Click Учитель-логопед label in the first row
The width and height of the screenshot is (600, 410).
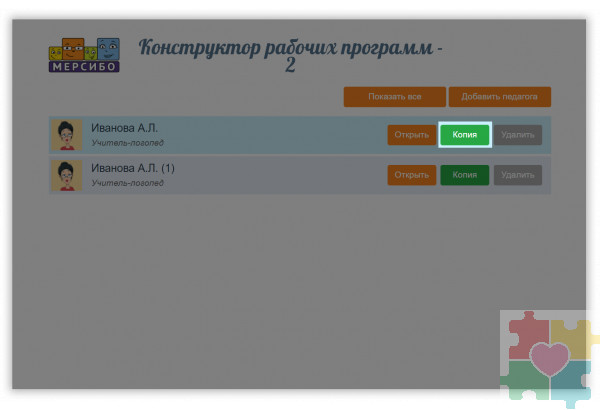(x=127, y=144)
